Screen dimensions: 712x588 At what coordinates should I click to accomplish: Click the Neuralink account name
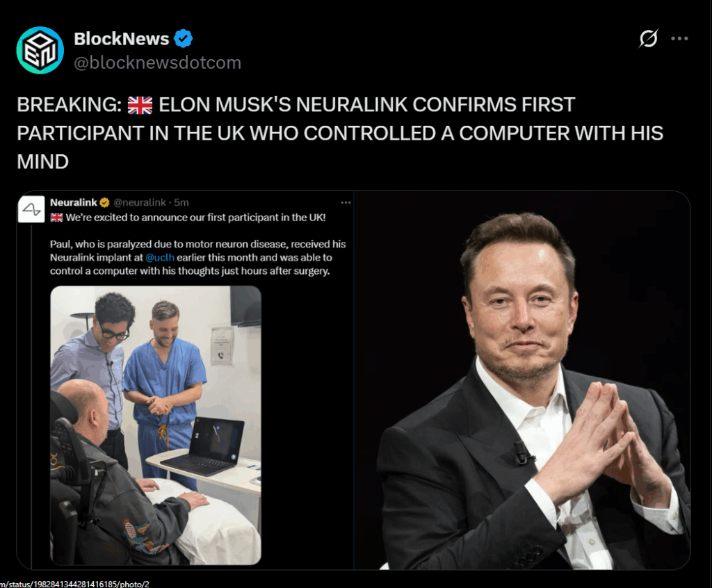tap(74, 202)
